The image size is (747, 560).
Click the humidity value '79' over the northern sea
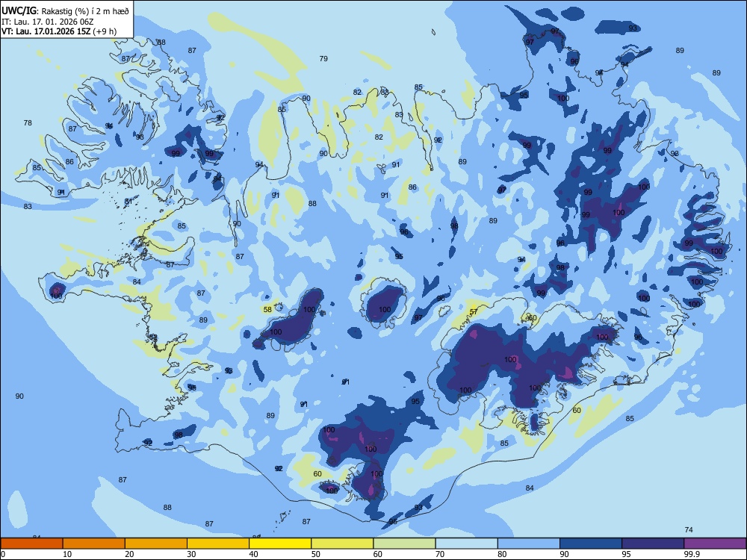point(323,58)
